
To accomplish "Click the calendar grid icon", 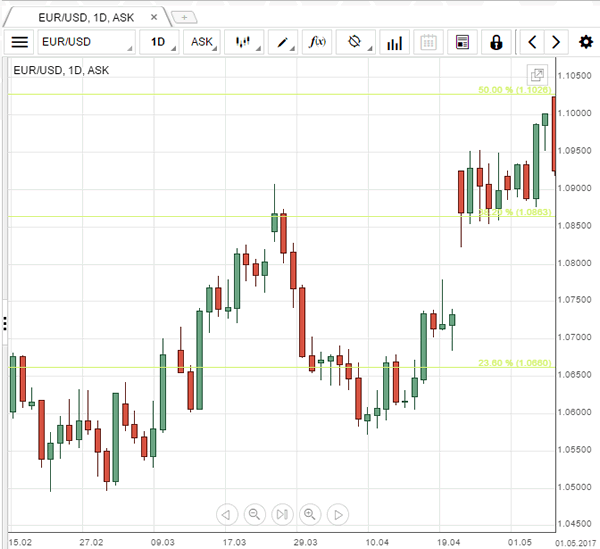I will tap(429, 42).
